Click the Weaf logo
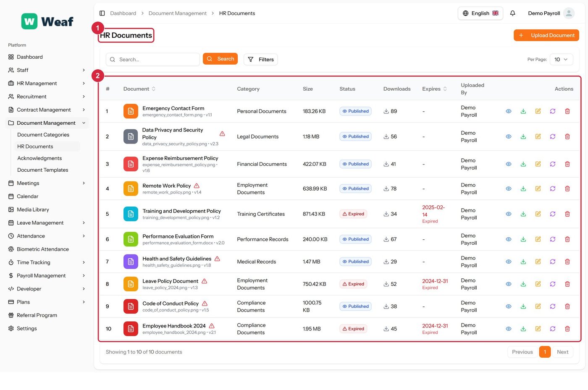The height and width of the screenshot is (390, 588). 47,21
